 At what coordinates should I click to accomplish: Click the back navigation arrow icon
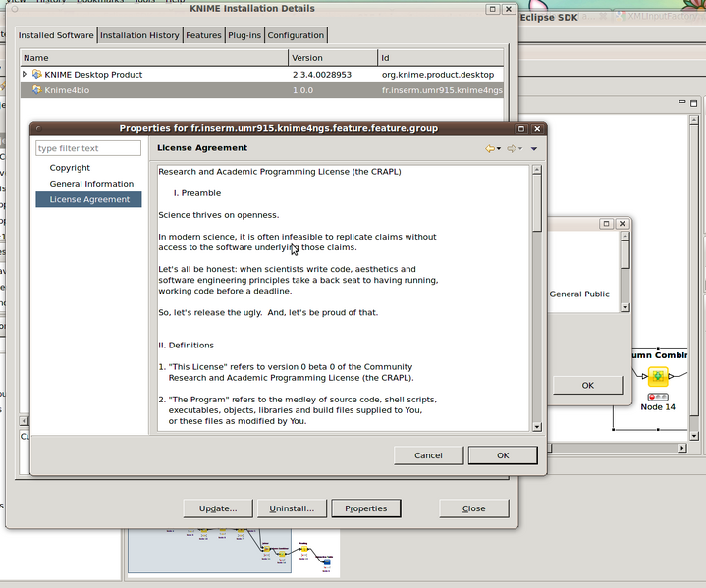490,148
